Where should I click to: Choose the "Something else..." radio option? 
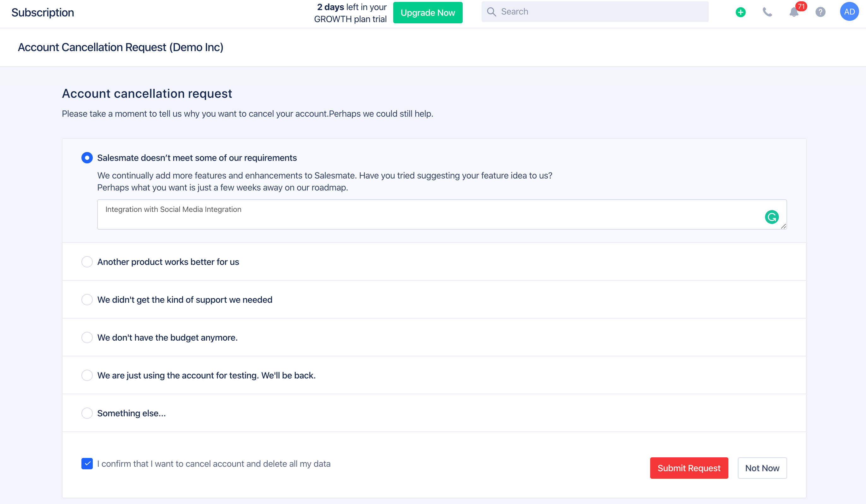[x=87, y=413]
